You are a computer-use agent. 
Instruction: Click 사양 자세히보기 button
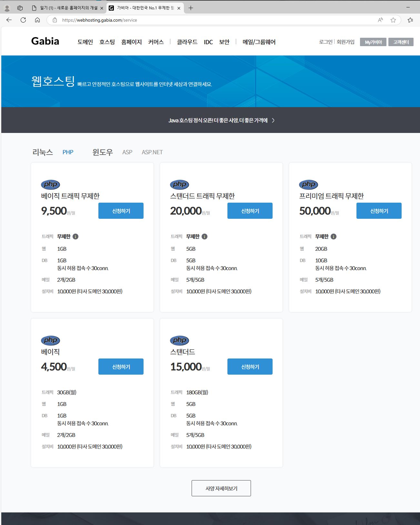pyautogui.click(x=221, y=488)
